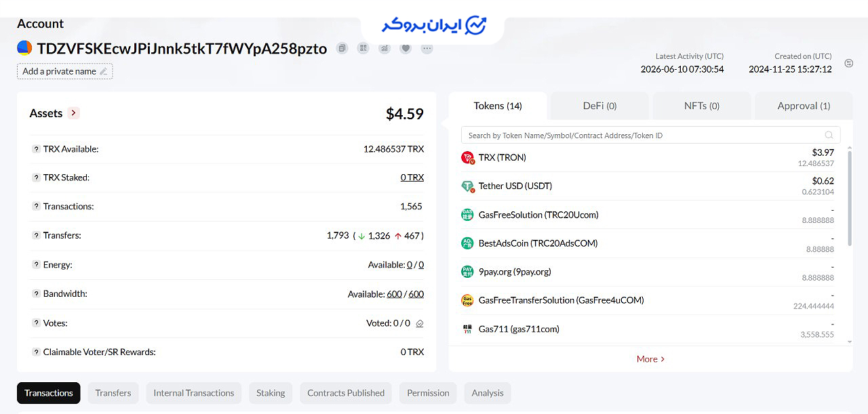This screenshot has width=868, height=414.
Task: Click the icon next to creation date
Action: [x=849, y=64]
